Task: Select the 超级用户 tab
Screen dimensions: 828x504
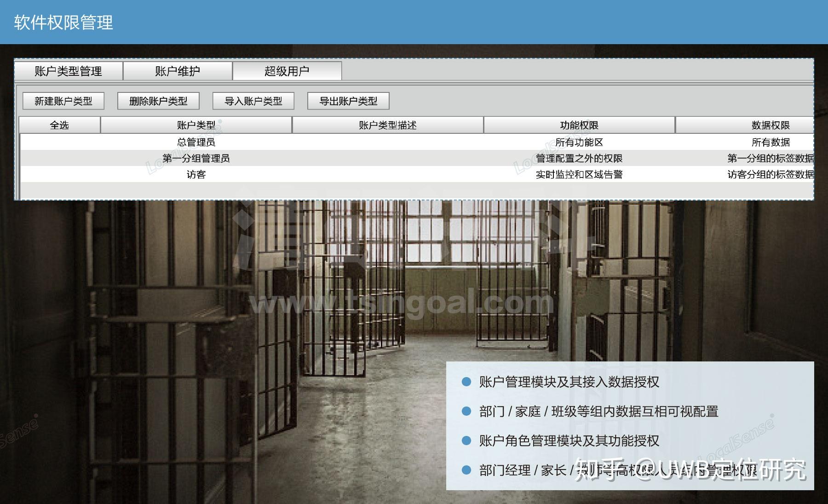Action: [x=287, y=71]
